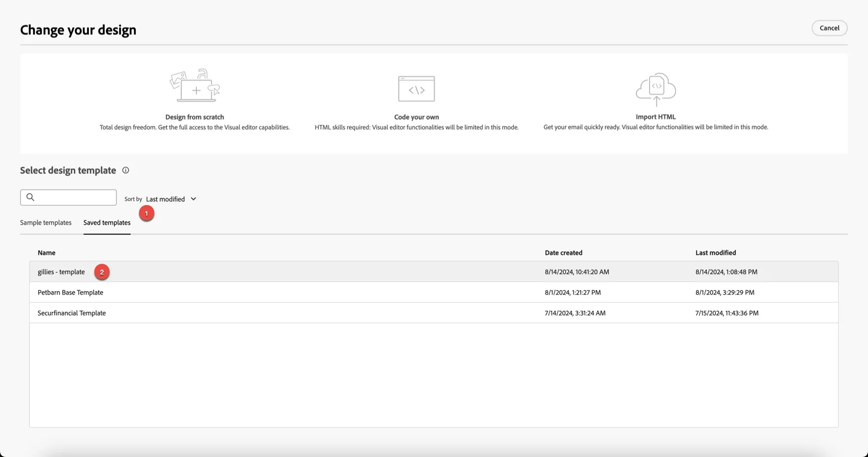Screen dimensions: 868x457
Task: Click the Last modified column header
Action: click(716, 253)
